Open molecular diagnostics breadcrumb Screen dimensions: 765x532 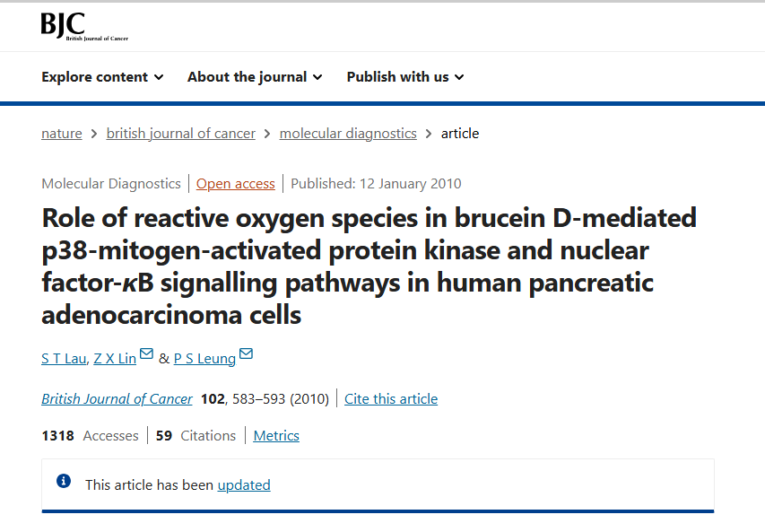[348, 134]
